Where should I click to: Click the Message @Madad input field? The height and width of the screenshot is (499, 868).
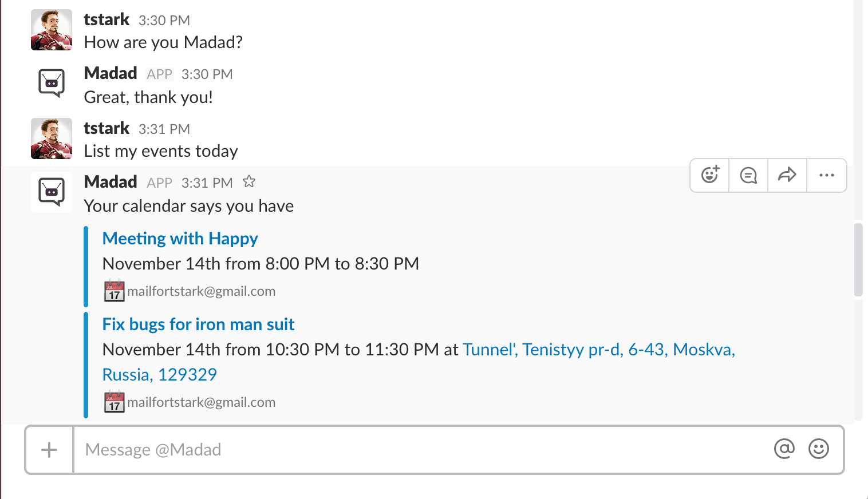(x=424, y=450)
